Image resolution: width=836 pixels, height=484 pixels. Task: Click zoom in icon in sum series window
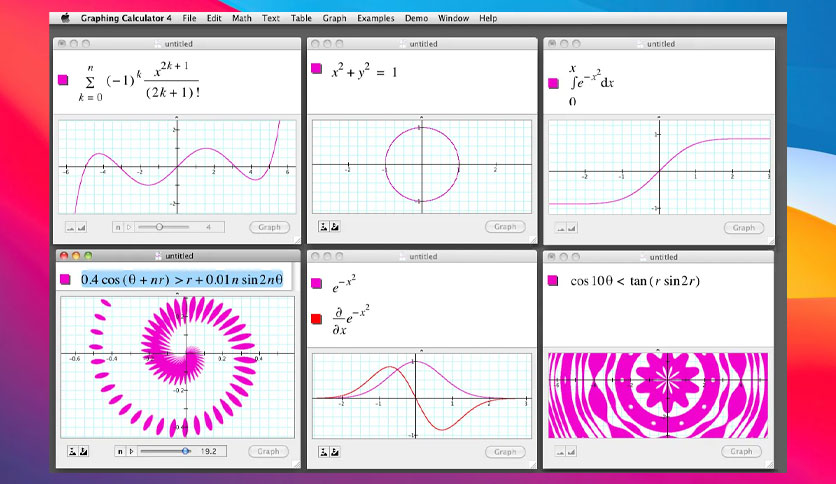pyautogui.click(x=82, y=228)
